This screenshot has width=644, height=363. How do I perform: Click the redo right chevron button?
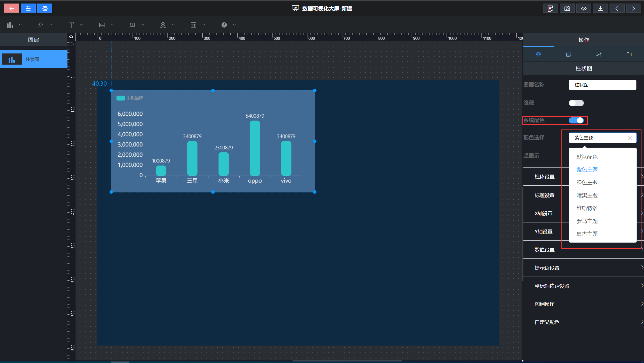(634, 8)
